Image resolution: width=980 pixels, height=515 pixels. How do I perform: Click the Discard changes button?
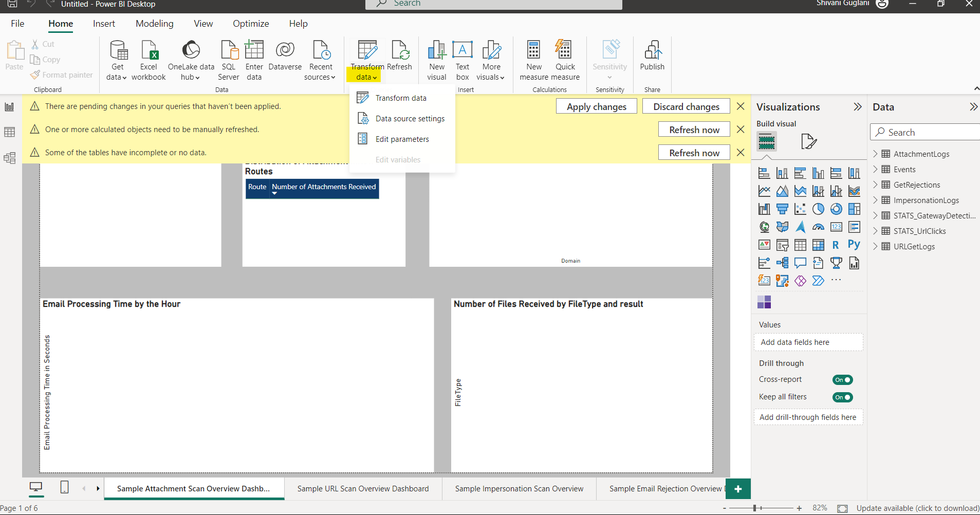click(686, 106)
